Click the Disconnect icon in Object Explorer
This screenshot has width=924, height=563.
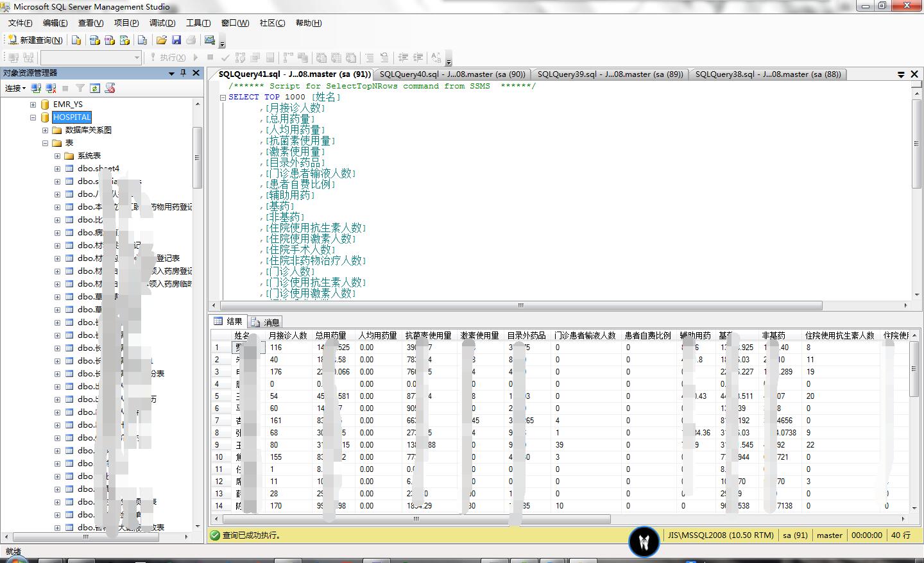51,88
